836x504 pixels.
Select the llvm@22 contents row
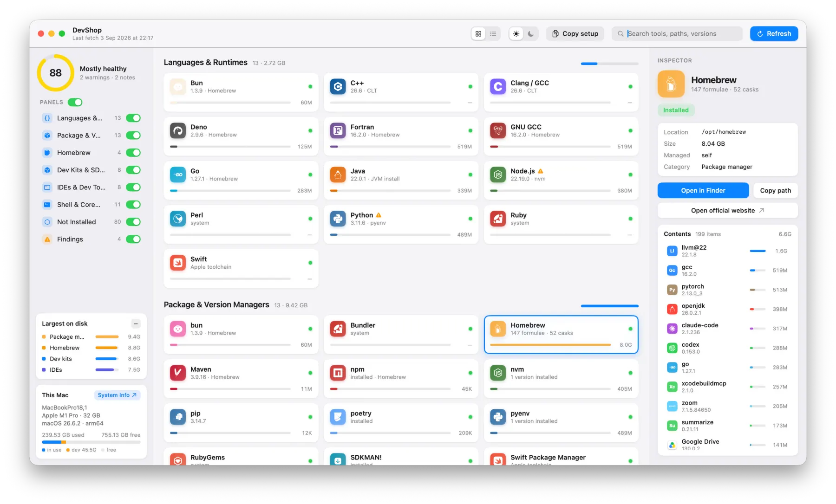pyautogui.click(x=727, y=251)
